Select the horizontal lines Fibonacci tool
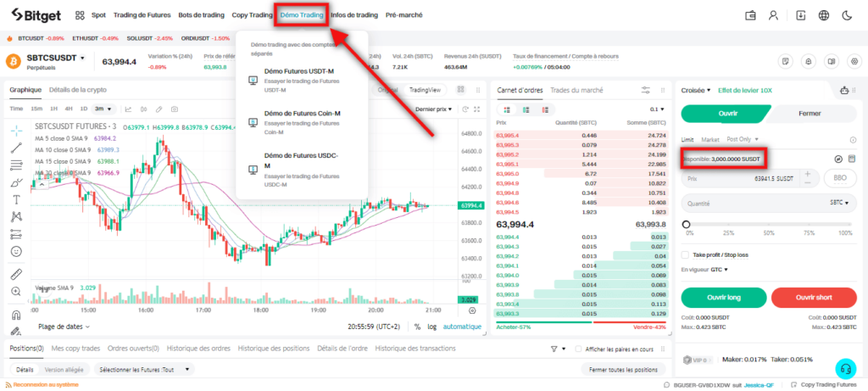The height and width of the screenshot is (391, 868). tap(17, 165)
